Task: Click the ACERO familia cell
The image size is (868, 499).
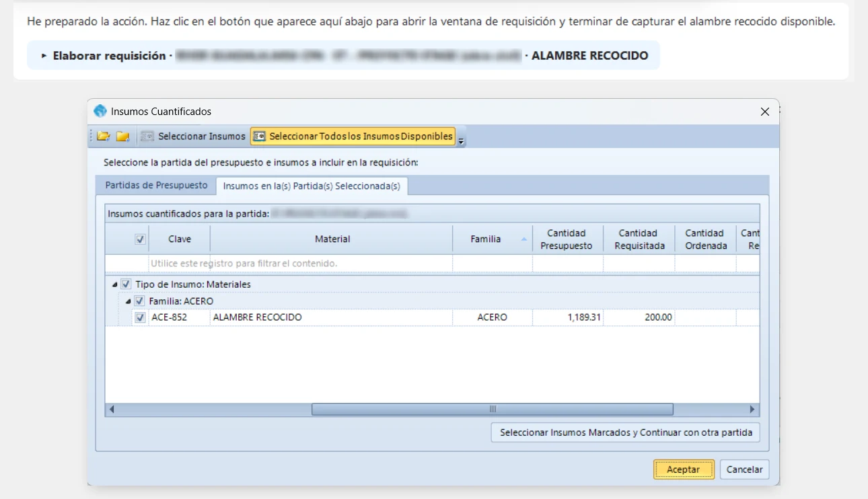Action: [x=493, y=317]
